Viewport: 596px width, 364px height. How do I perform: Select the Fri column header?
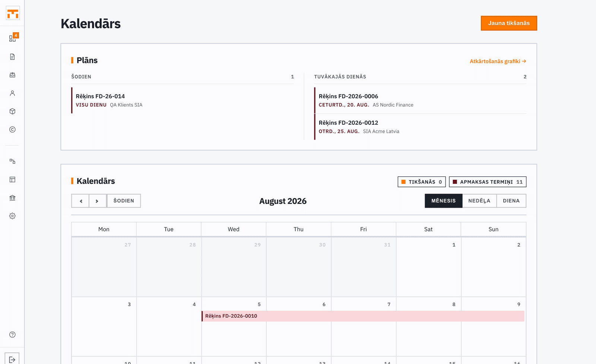(x=364, y=229)
